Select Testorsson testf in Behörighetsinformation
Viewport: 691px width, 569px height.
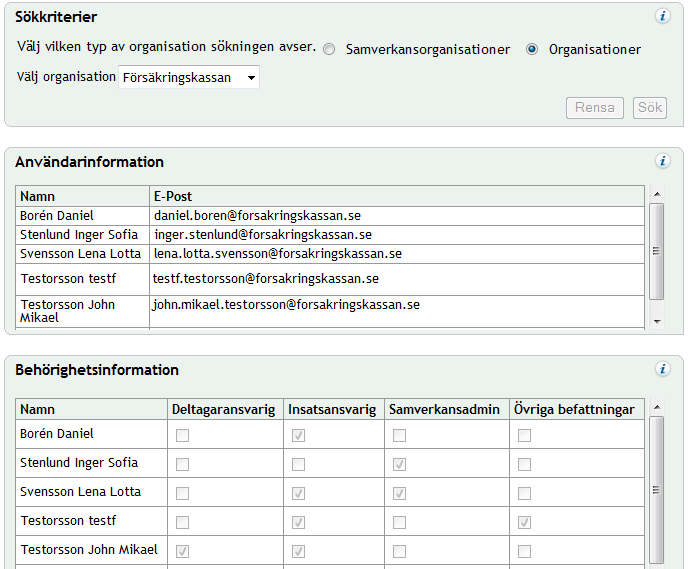(x=330, y=521)
